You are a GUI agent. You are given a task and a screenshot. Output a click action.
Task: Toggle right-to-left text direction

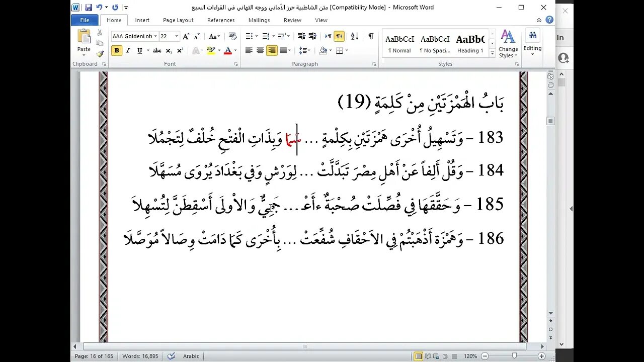(x=339, y=36)
